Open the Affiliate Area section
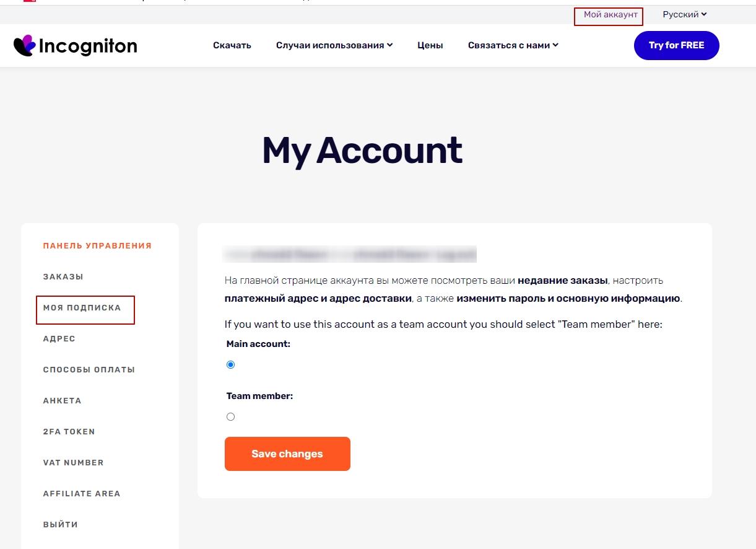Image resolution: width=756 pixels, height=549 pixels. click(82, 494)
